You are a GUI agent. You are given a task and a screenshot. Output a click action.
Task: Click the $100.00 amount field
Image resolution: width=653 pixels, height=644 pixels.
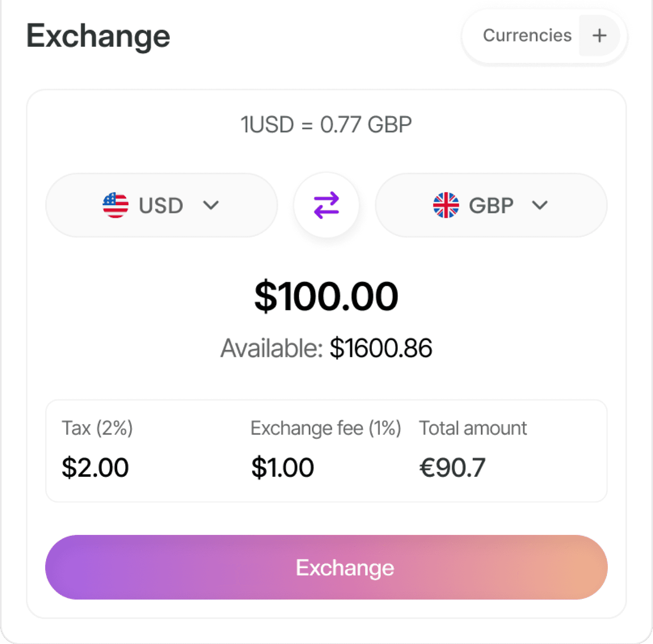coord(326,296)
